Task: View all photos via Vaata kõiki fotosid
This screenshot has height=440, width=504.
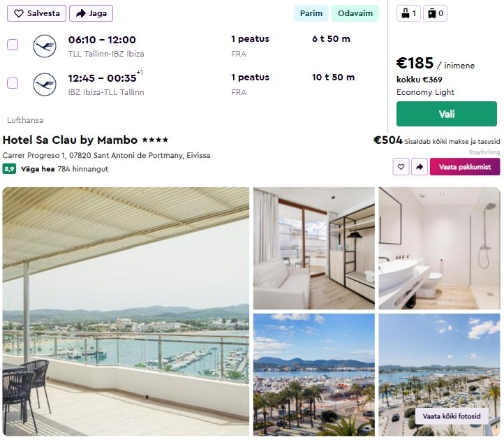Action: 452,416
